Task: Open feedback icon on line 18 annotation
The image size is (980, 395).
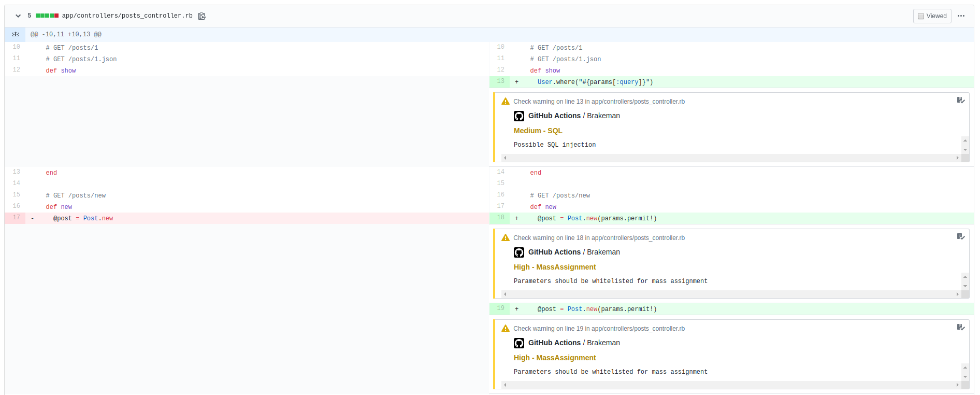Action: tap(960, 237)
